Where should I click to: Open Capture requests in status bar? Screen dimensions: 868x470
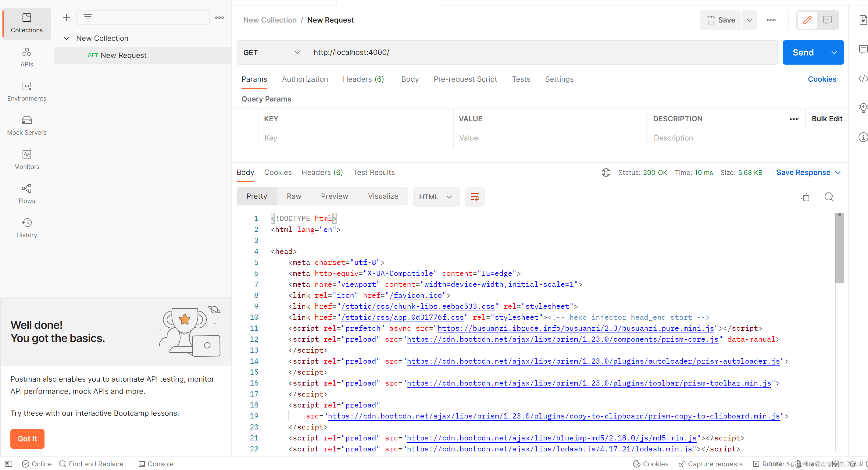(x=710, y=464)
